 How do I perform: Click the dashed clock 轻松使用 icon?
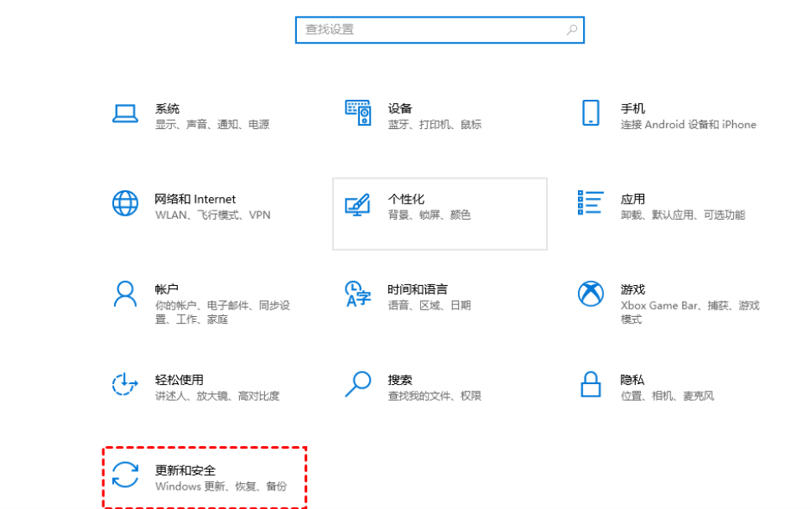(125, 384)
